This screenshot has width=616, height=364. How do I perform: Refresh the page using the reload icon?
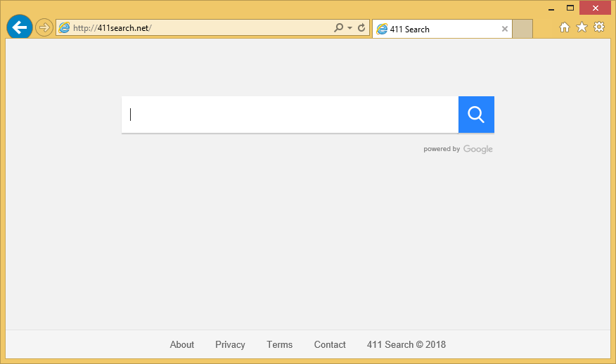361,28
